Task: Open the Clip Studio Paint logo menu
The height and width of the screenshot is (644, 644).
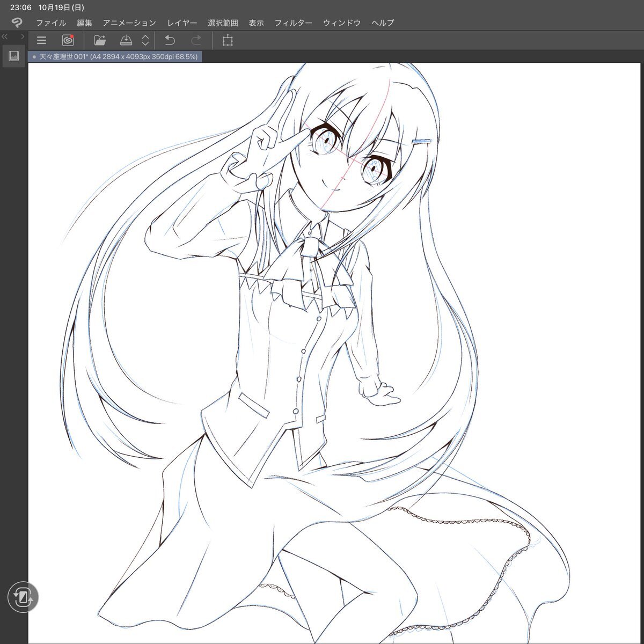Action: pos(17,23)
